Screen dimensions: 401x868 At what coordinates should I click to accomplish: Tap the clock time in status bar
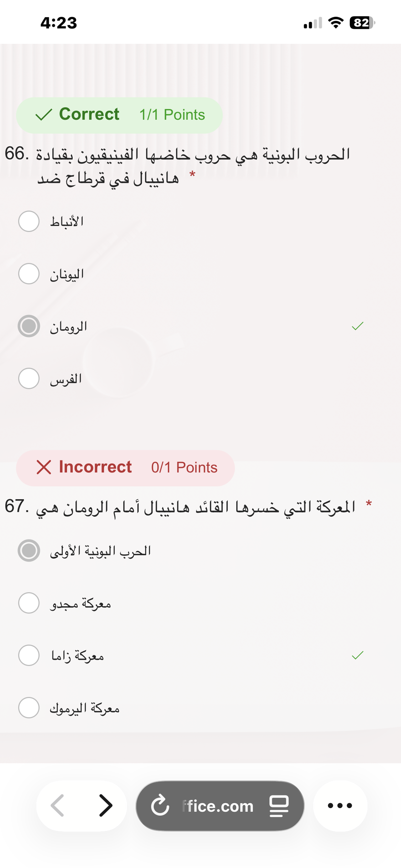pyautogui.click(x=59, y=23)
